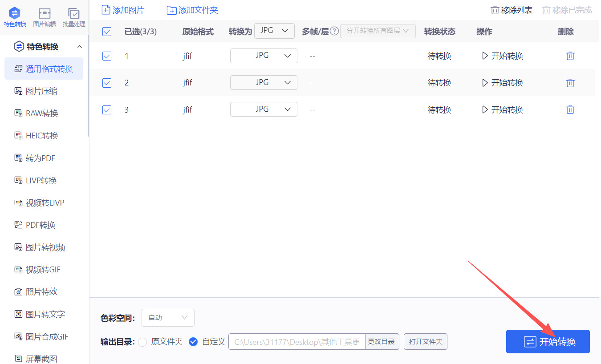Click the 添加文件夹 folder-plus icon

coord(171,10)
